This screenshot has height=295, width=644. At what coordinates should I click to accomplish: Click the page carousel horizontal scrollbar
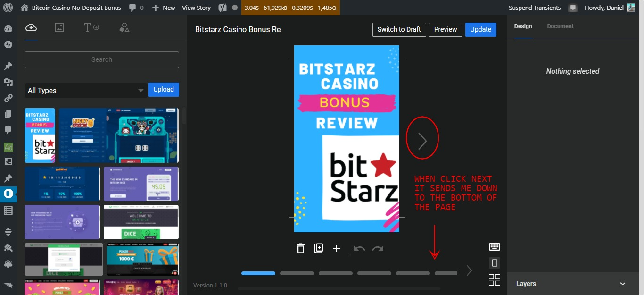pos(339,288)
